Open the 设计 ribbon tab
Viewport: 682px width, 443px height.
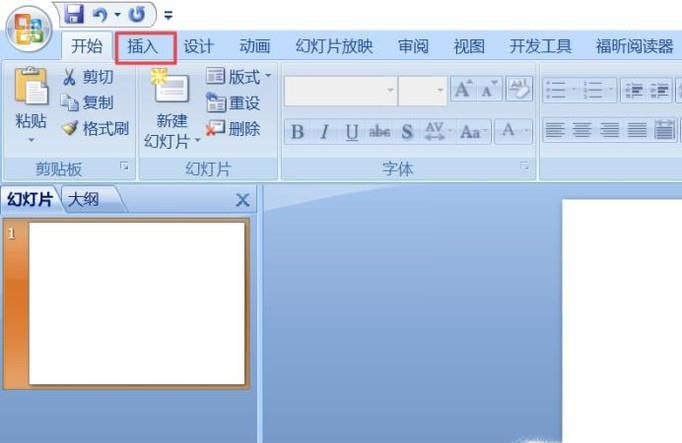pyautogui.click(x=198, y=47)
